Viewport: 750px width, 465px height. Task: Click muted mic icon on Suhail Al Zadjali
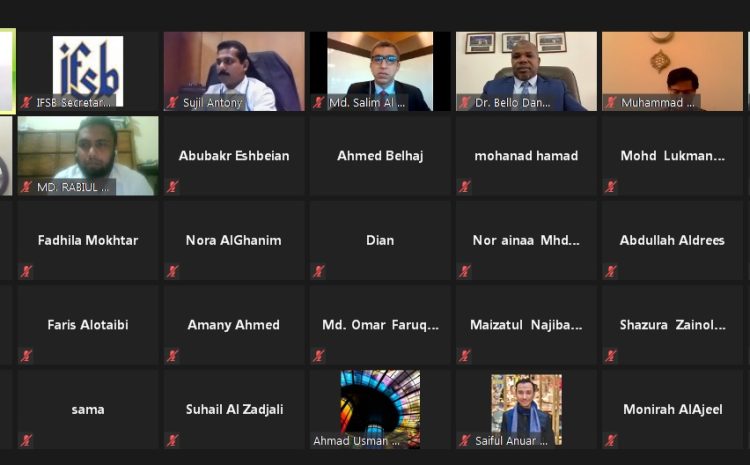tap(173, 440)
